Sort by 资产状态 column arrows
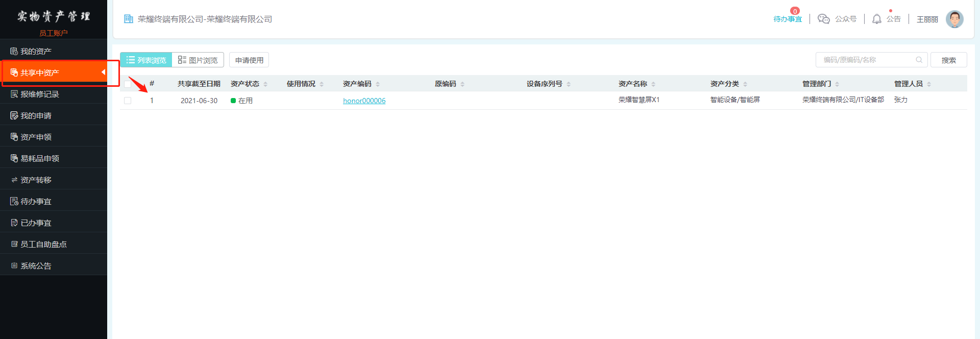The height and width of the screenshot is (339, 980). pyautogui.click(x=265, y=84)
